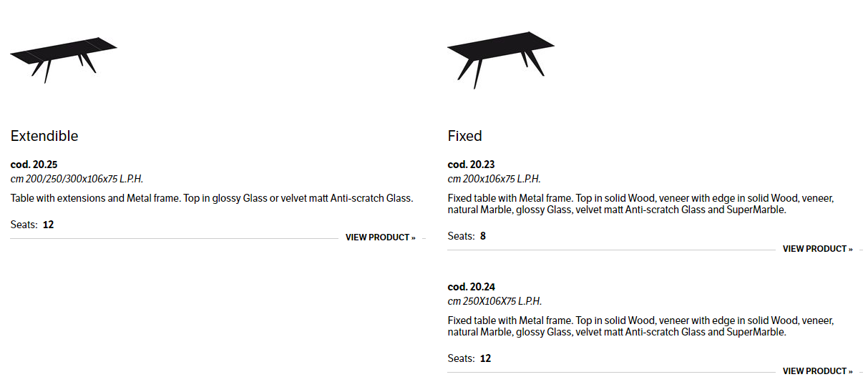This screenshot has height=392, width=868.
Task: Click the fixed table description under cod. 20.24
Action: [x=640, y=326]
